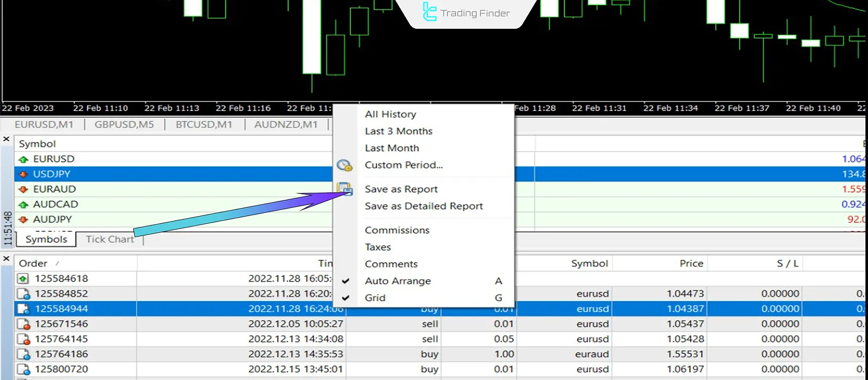Select the AUDCAD symbol row
This screenshot has height=380, width=868.
(55, 205)
